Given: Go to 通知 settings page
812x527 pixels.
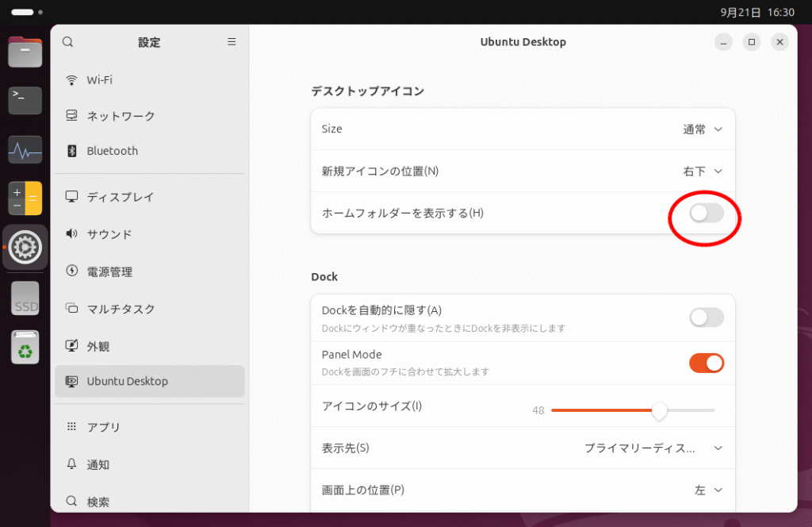Looking at the screenshot, I should click(x=150, y=464).
